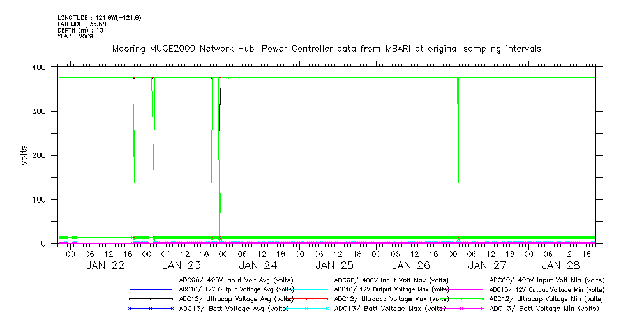
Task: Select the JAN 25 date label
Action: click(x=334, y=265)
